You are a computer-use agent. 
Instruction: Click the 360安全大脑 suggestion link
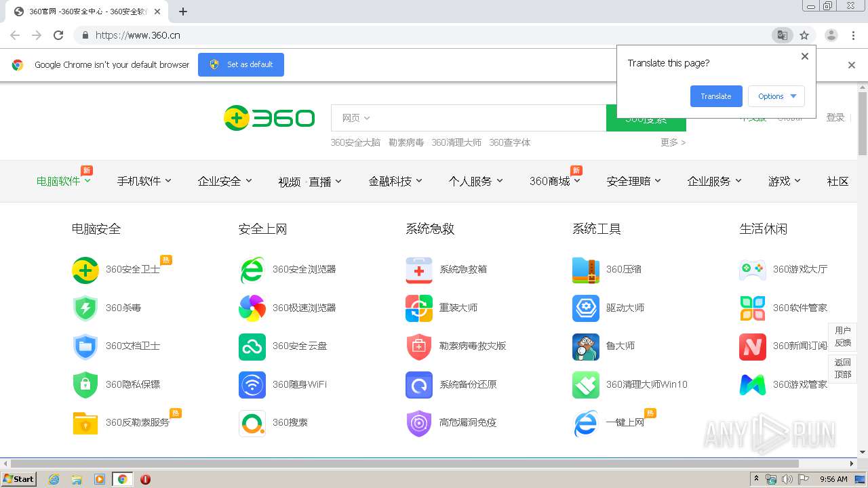tap(355, 142)
